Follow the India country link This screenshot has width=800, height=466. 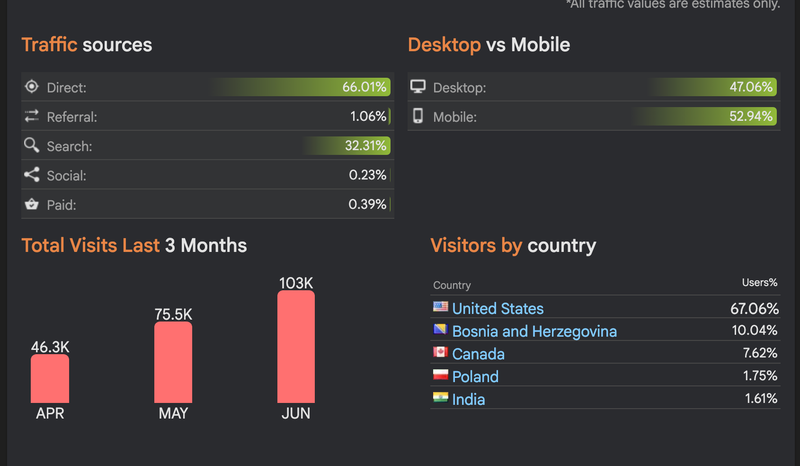tap(468, 399)
